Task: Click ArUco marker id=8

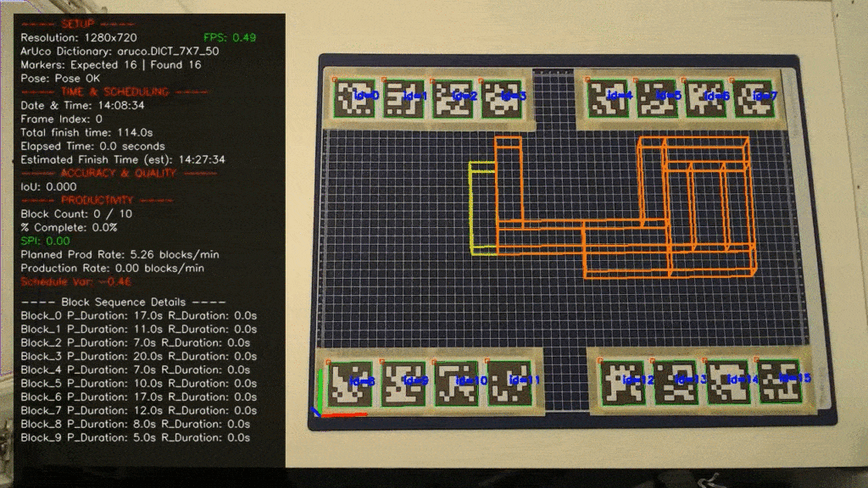Action: (350, 383)
